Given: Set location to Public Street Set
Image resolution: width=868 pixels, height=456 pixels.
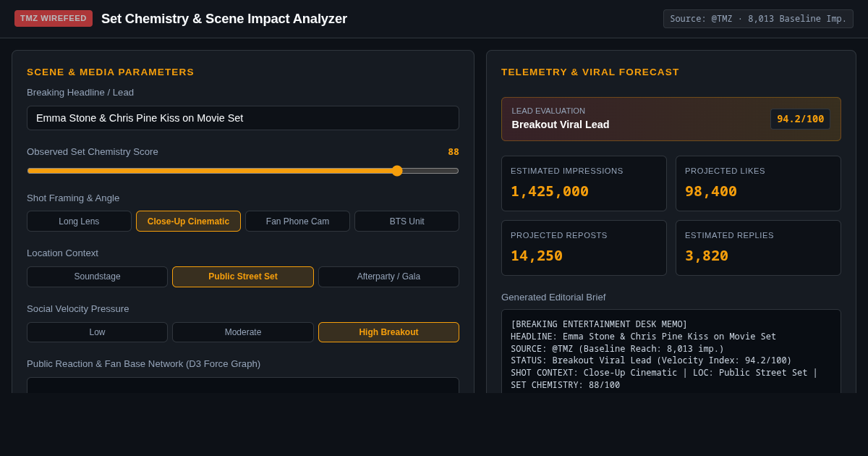Looking at the screenshot, I should click(243, 276).
